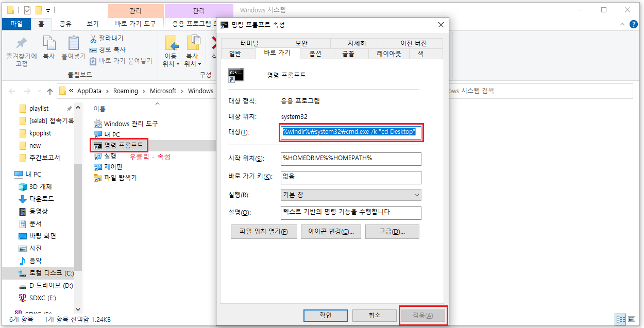Viewport: 644px width, 328px height.
Task: Switch to the View (보기) ribbon tab
Action: click(x=93, y=23)
